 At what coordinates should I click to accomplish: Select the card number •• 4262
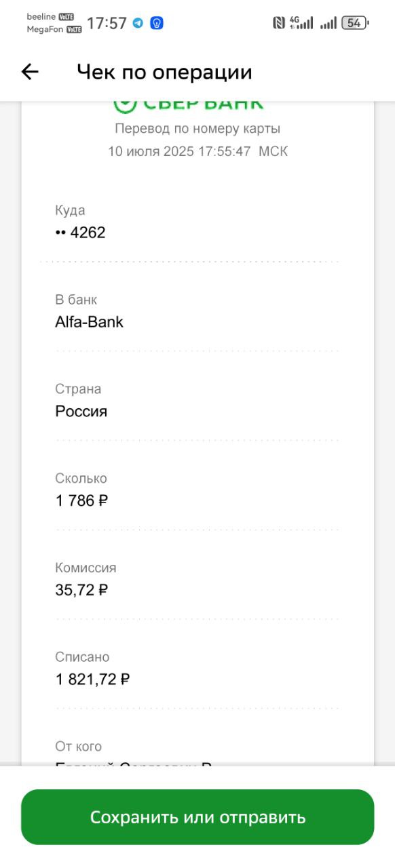pyautogui.click(x=80, y=233)
